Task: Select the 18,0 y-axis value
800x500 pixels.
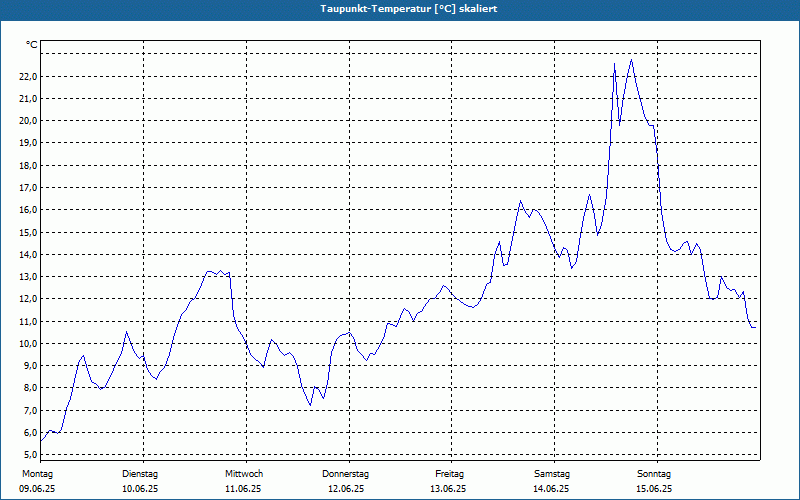Action: pyautogui.click(x=29, y=166)
